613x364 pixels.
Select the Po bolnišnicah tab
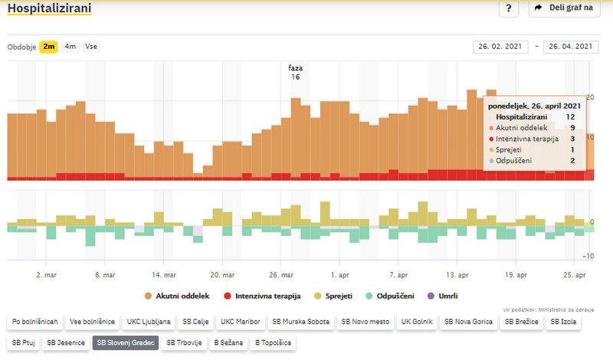pos(33,323)
